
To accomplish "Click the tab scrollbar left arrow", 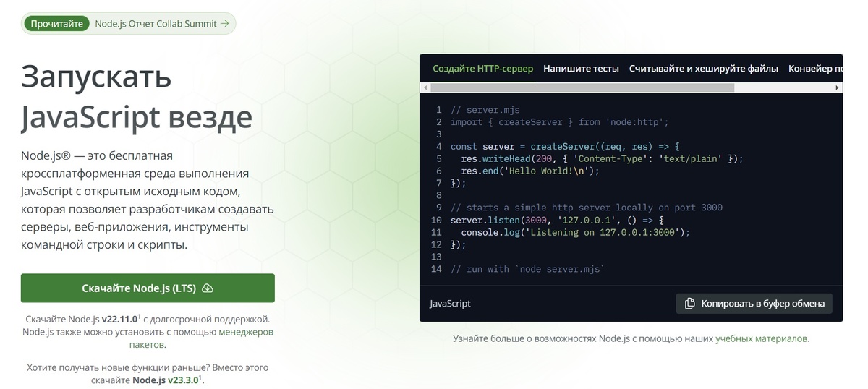I will (425, 87).
